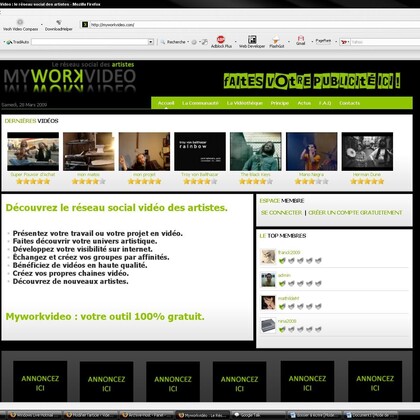Open The Black Keys video thumbnail
Image resolution: width=420 pixels, height=420 pixels.
(256, 151)
